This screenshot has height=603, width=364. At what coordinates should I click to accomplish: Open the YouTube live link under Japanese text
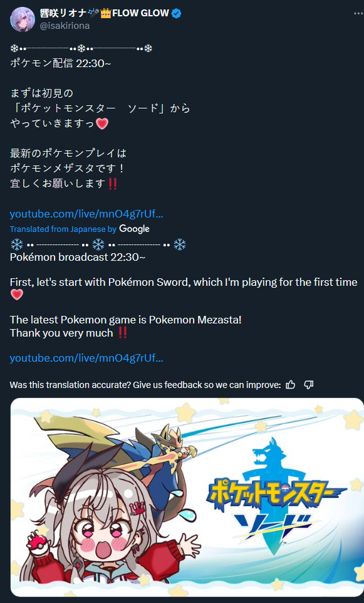click(x=86, y=214)
